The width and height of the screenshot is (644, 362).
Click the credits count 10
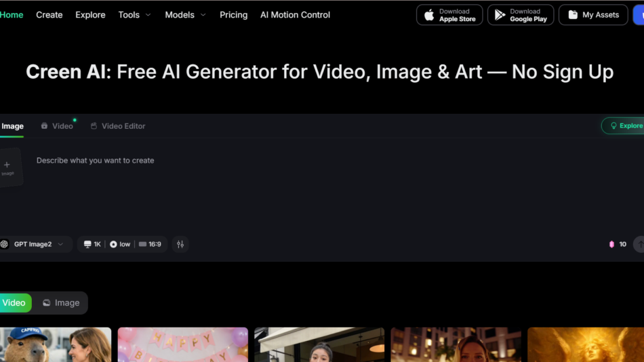point(622,244)
